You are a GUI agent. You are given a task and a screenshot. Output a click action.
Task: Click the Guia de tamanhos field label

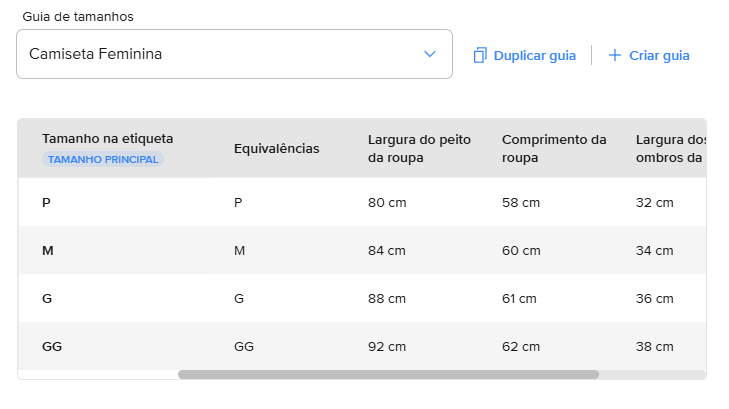[x=78, y=17]
